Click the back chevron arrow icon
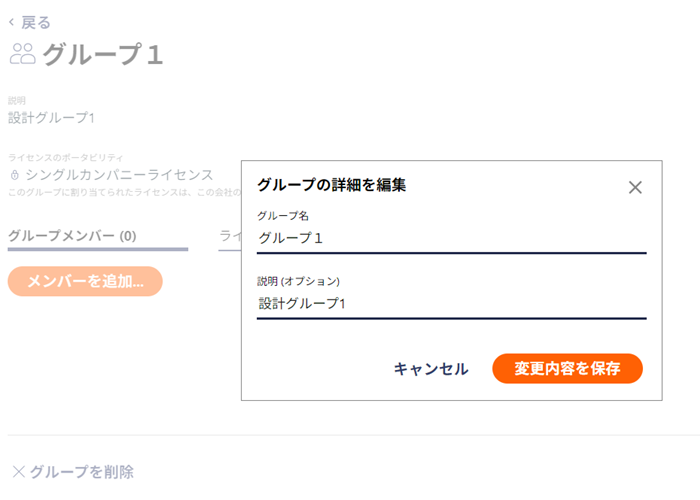The image size is (700, 500). point(12,22)
